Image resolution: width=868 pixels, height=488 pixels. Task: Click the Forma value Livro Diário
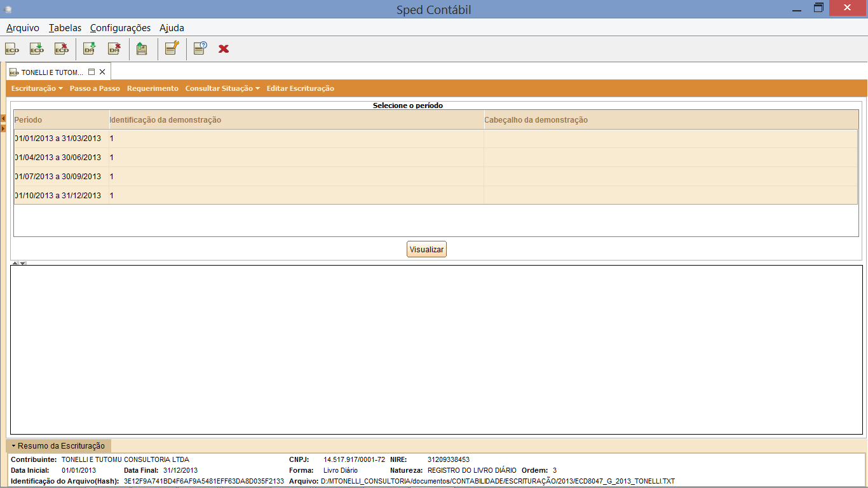click(341, 470)
